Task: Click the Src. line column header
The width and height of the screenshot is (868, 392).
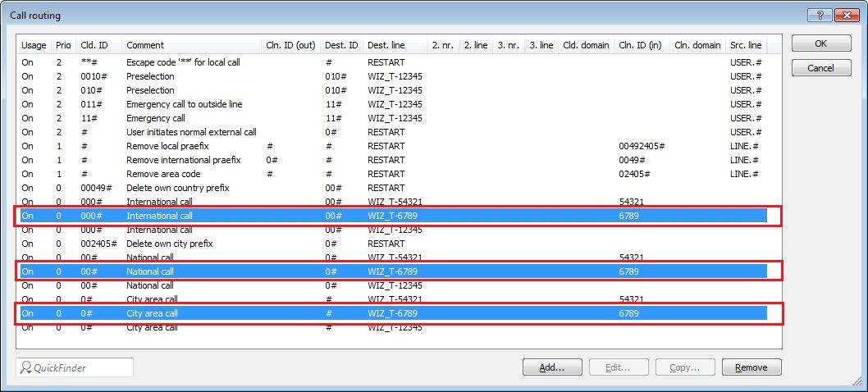Action: point(746,45)
